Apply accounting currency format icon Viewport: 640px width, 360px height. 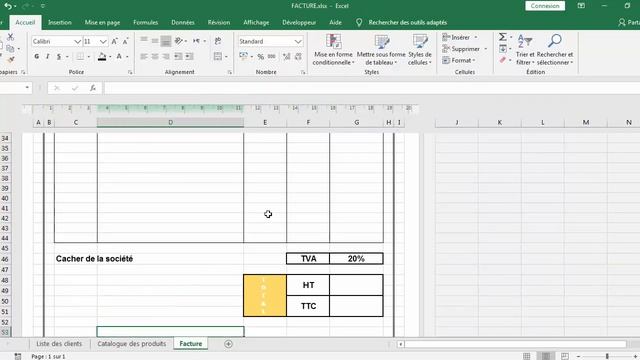pyautogui.click(x=243, y=56)
